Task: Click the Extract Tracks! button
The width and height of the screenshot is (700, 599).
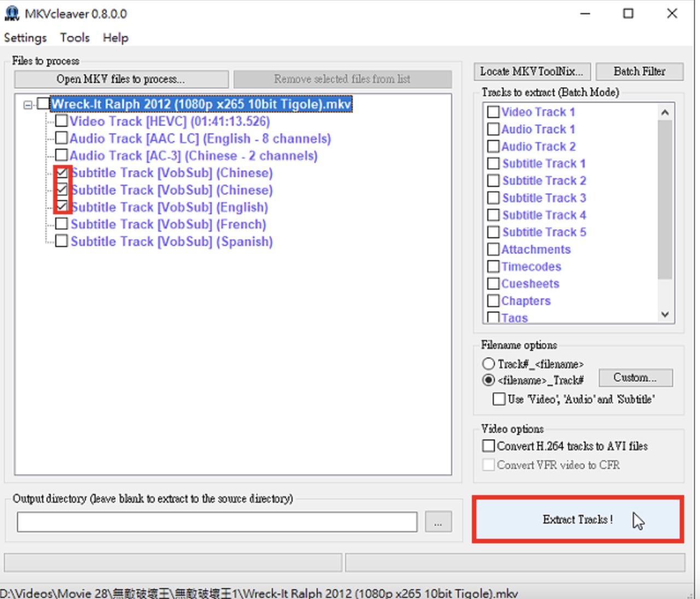Action: (578, 519)
